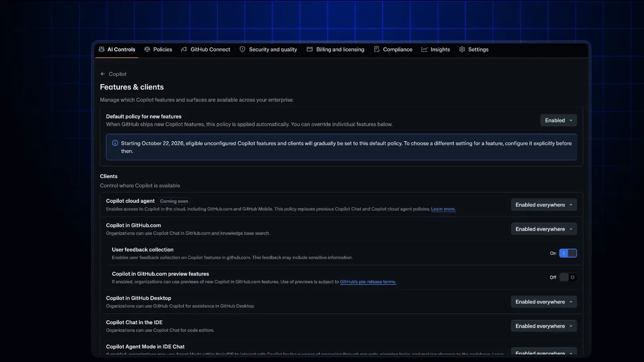Click the Policies scale icon
The height and width of the screenshot is (362, 644).
147,49
